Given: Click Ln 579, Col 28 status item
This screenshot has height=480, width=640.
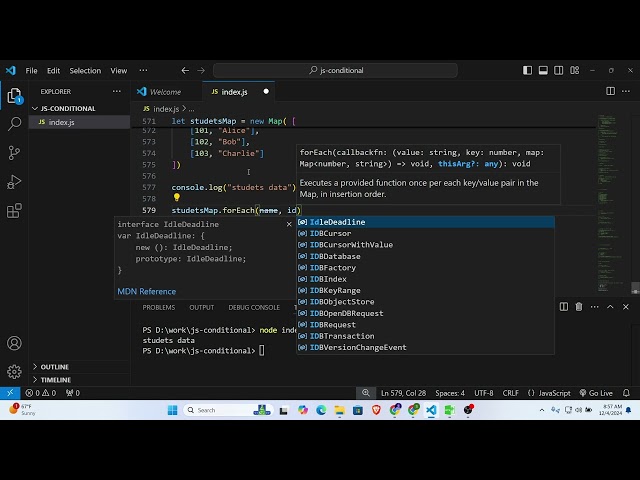Looking at the screenshot, I should pos(403,393).
